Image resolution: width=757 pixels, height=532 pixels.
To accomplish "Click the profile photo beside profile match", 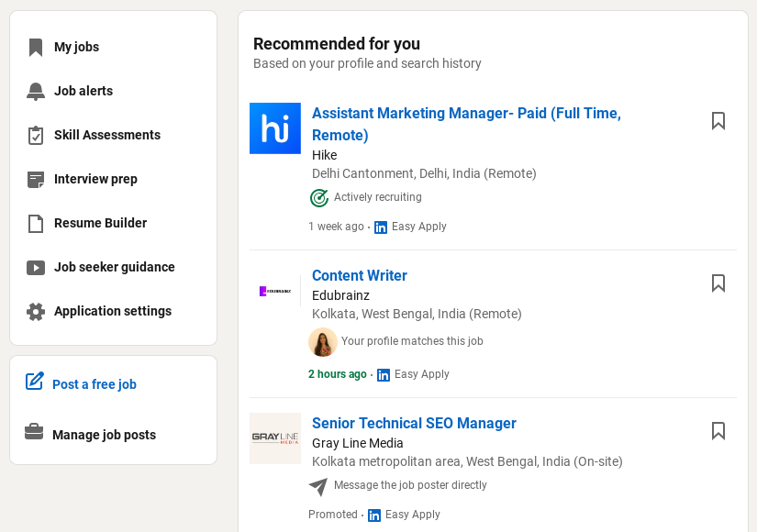I will pyautogui.click(x=322, y=342).
